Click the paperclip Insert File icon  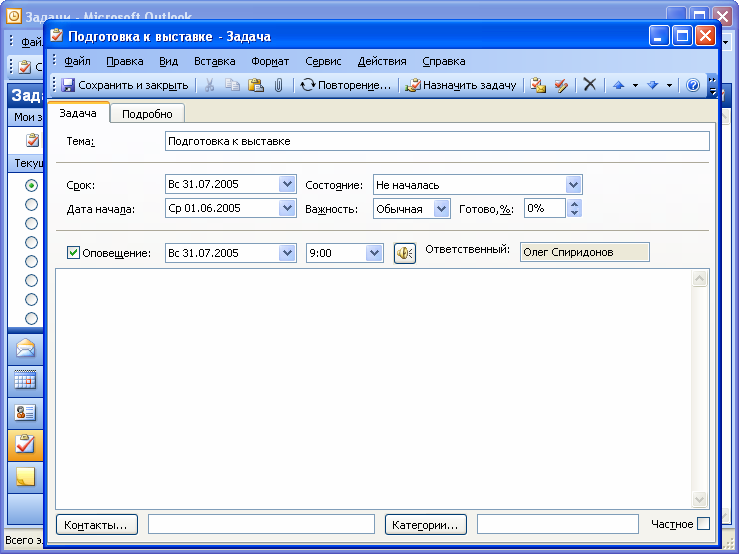pyautogui.click(x=279, y=86)
